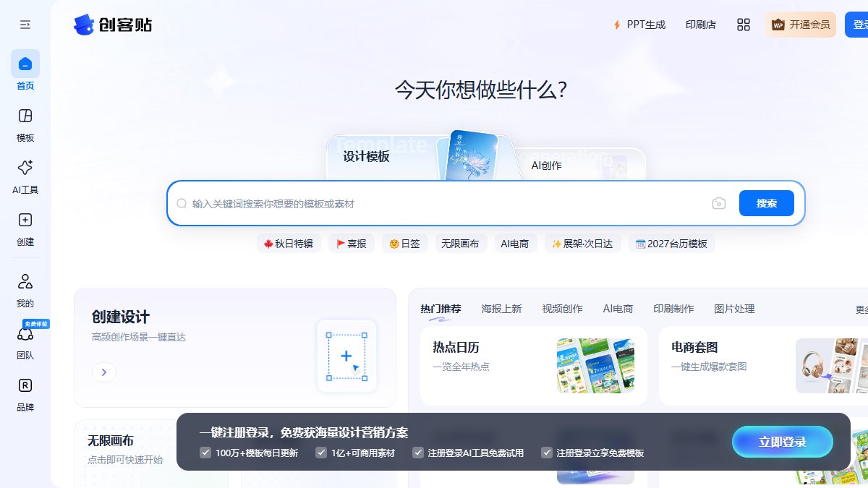Open the PPT生成 link

point(639,25)
